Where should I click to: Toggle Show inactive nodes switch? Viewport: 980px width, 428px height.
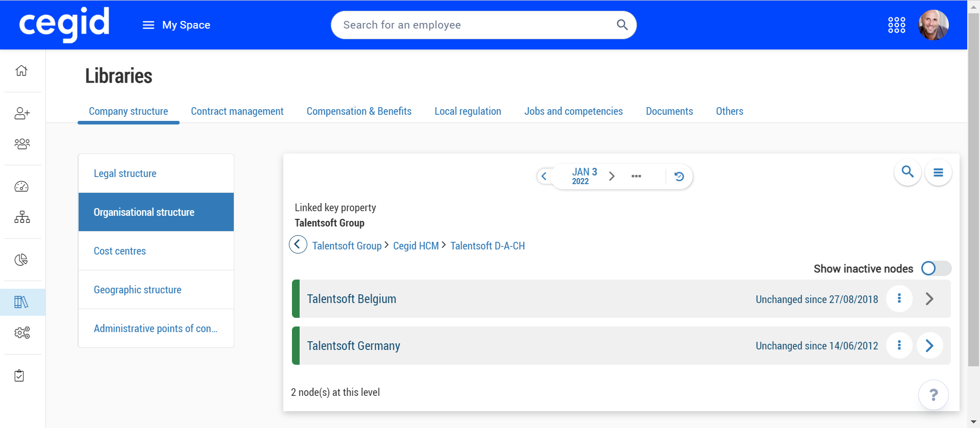936,268
